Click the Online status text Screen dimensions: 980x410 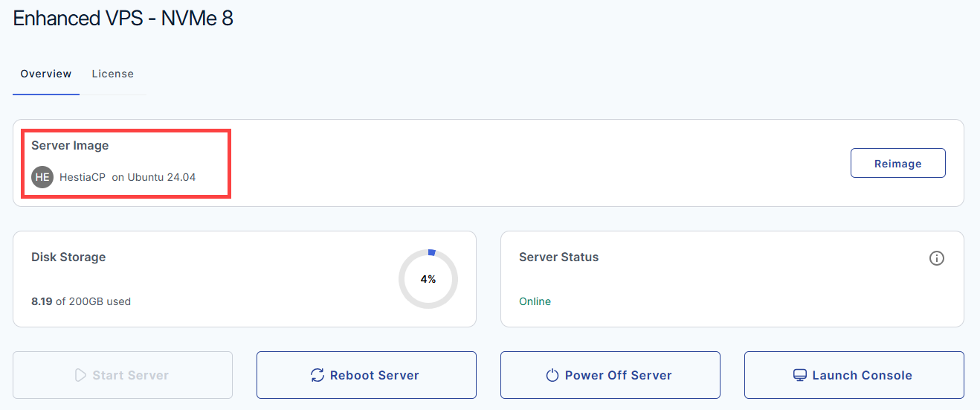[x=535, y=301]
